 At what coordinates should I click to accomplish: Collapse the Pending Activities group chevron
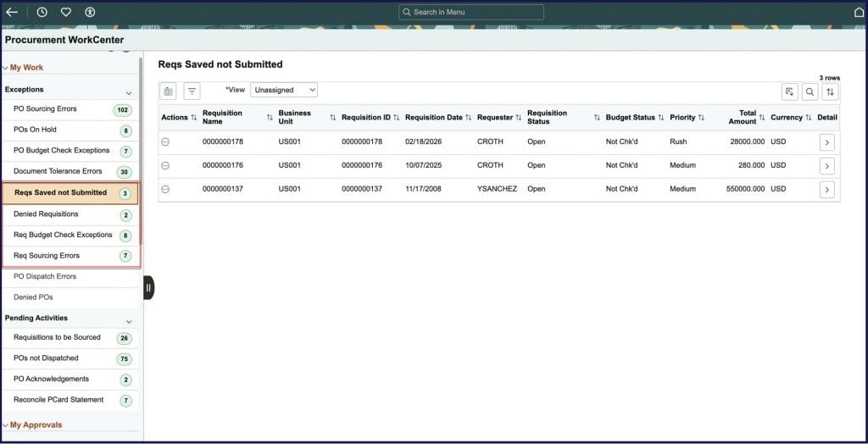(129, 322)
